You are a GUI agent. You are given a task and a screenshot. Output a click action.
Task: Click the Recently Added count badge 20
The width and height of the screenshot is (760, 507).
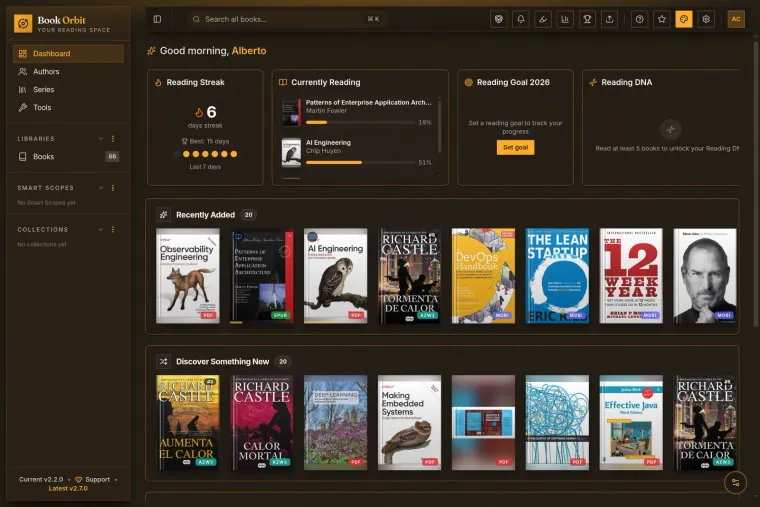point(248,215)
